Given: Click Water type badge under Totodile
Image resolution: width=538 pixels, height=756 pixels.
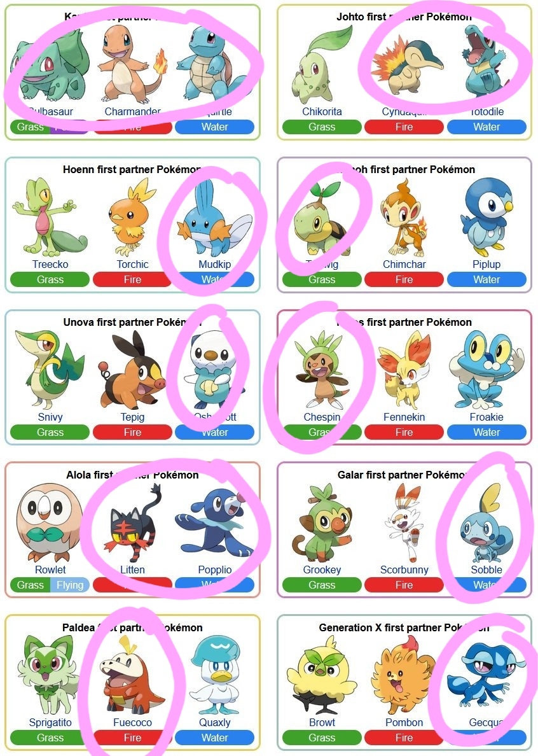Looking at the screenshot, I should (x=486, y=127).
